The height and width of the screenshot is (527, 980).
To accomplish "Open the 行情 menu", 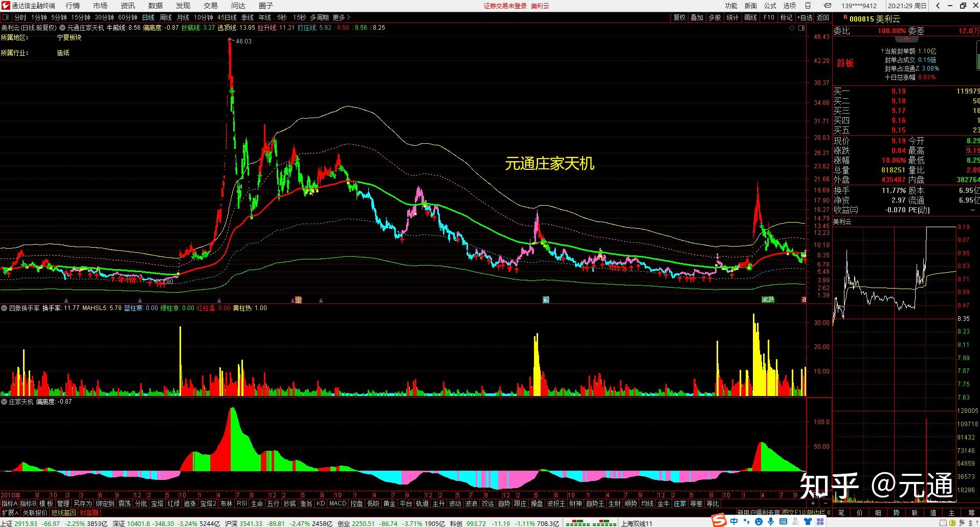I will [x=73, y=6].
